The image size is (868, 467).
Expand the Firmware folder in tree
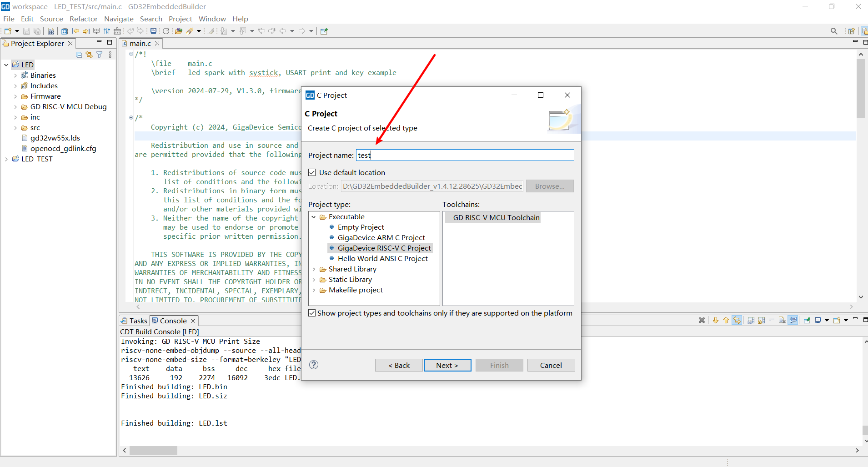15,96
